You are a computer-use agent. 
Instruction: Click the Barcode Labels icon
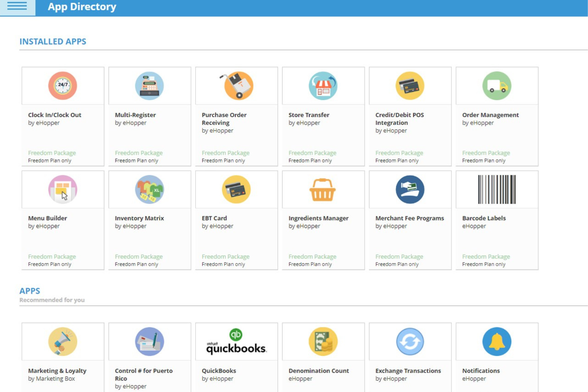coord(497,189)
